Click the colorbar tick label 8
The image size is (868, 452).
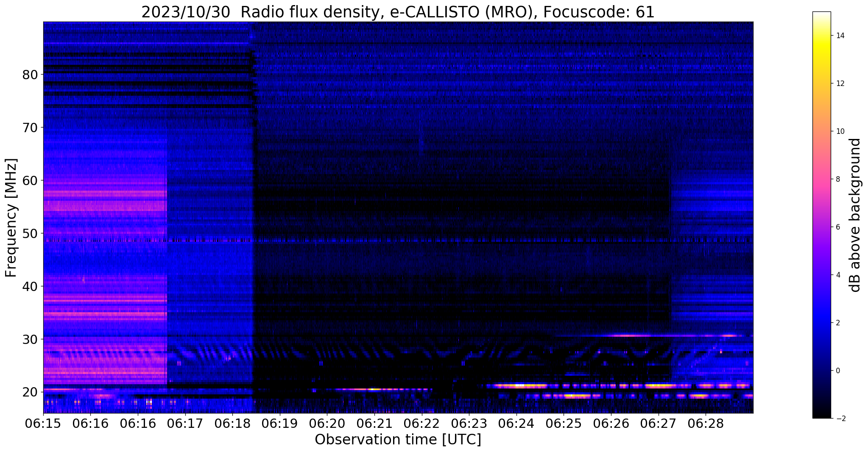pyautogui.click(x=837, y=179)
